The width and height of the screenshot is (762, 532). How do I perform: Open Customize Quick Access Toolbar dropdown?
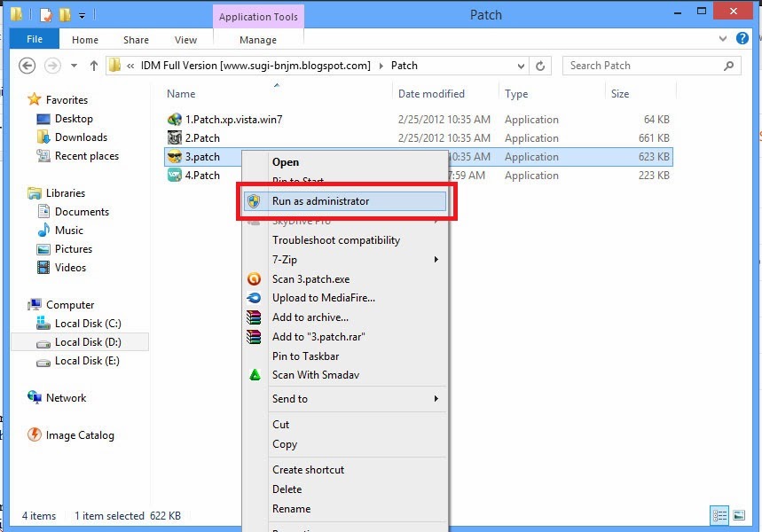pos(82,16)
